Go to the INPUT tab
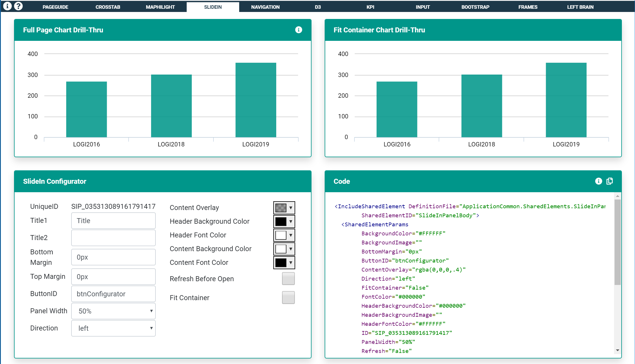 click(423, 7)
